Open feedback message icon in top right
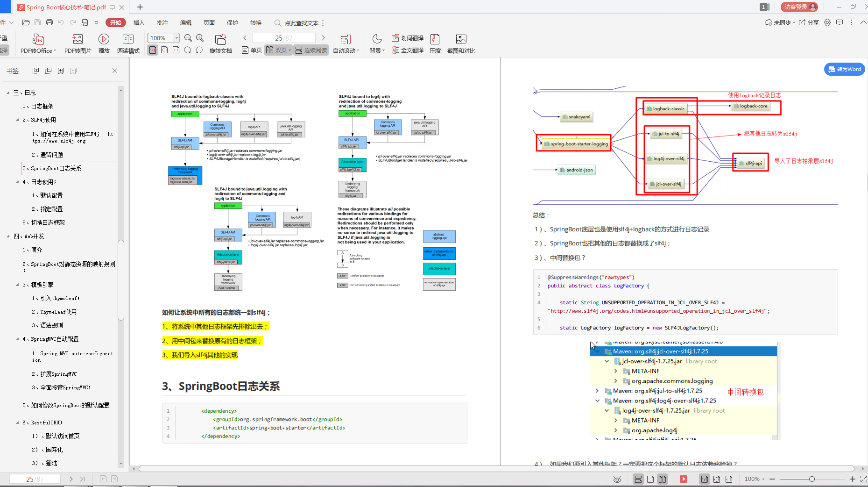The image size is (868, 487). click(x=840, y=22)
